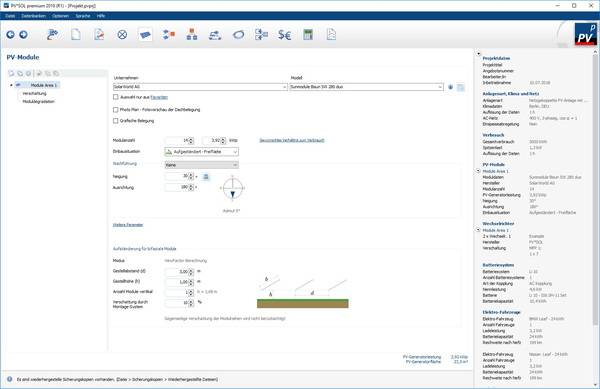600x389 pixels.
Task: Click the recommended ratio to consumption link
Action: (292, 140)
